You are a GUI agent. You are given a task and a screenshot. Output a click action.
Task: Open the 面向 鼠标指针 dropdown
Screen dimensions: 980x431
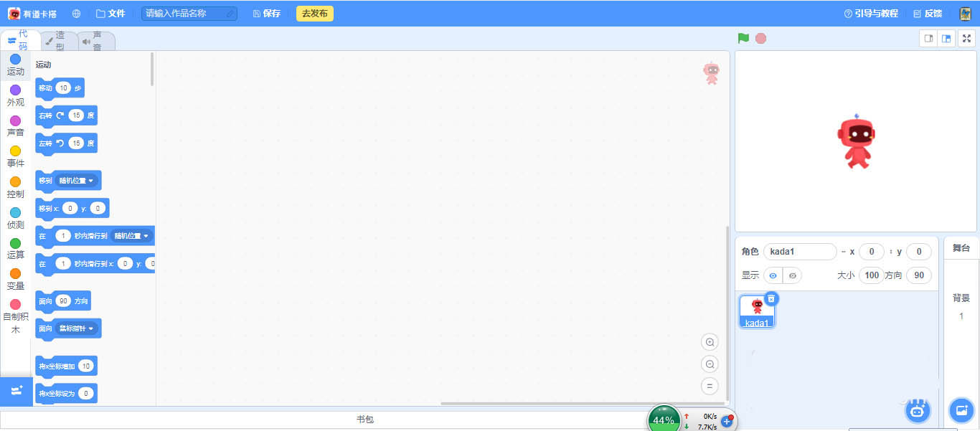(x=77, y=328)
